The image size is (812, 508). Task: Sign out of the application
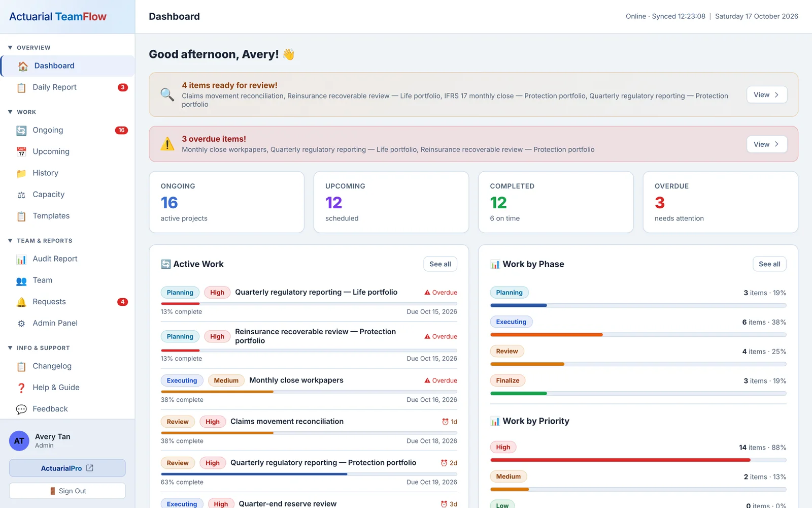tap(67, 491)
